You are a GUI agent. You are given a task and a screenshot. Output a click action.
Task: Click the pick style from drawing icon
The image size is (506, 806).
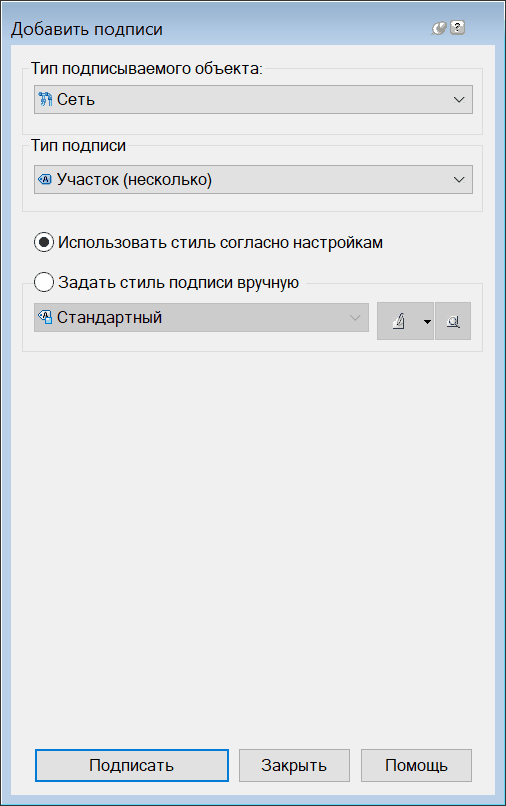(453, 321)
